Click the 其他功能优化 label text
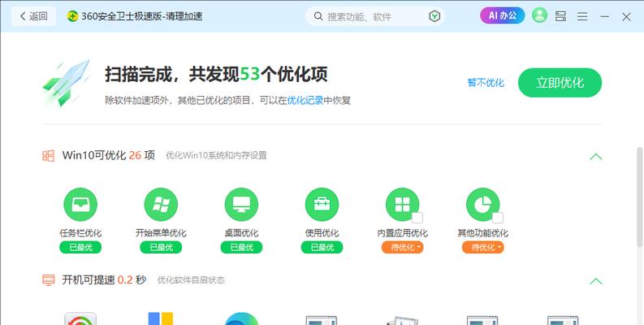The width and height of the screenshot is (644, 325). [483, 233]
